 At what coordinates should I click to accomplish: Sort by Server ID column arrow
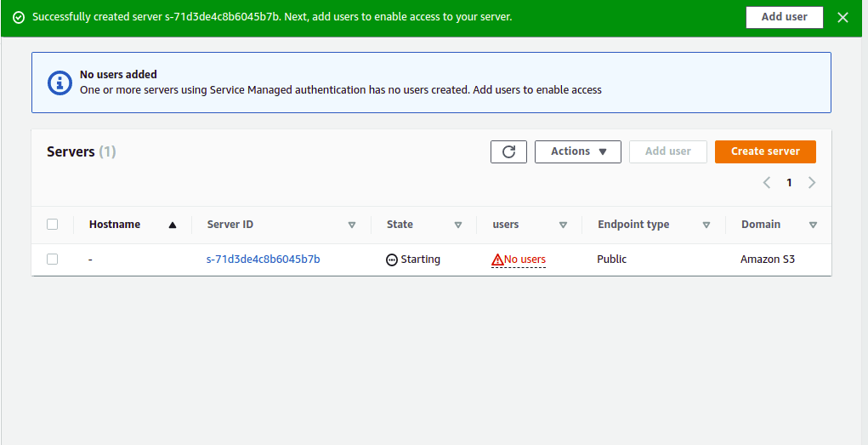351,225
